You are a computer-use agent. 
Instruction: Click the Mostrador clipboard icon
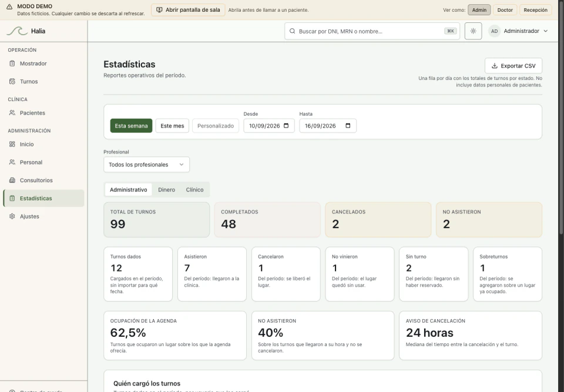click(x=12, y=63)
